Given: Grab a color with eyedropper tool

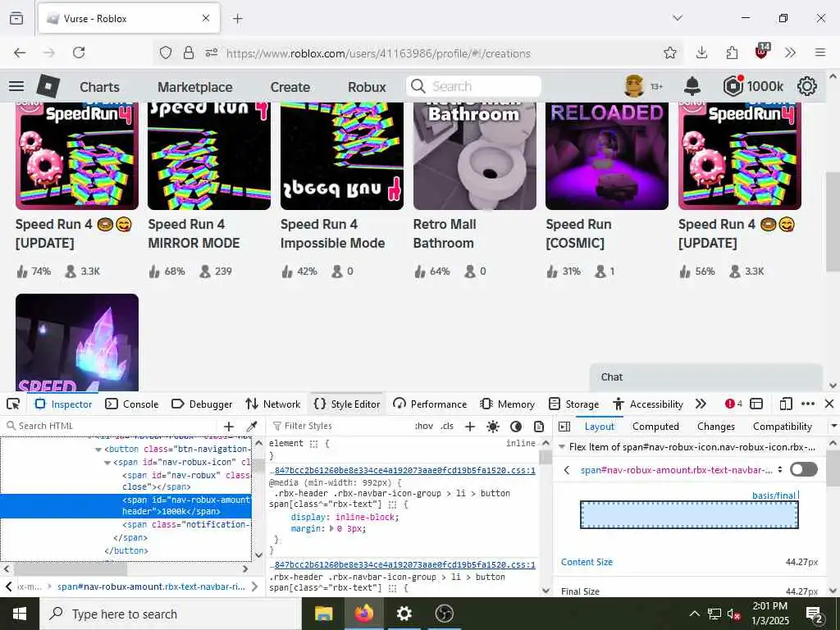Looking at the screenshot, I should click(x=251, y=427).
